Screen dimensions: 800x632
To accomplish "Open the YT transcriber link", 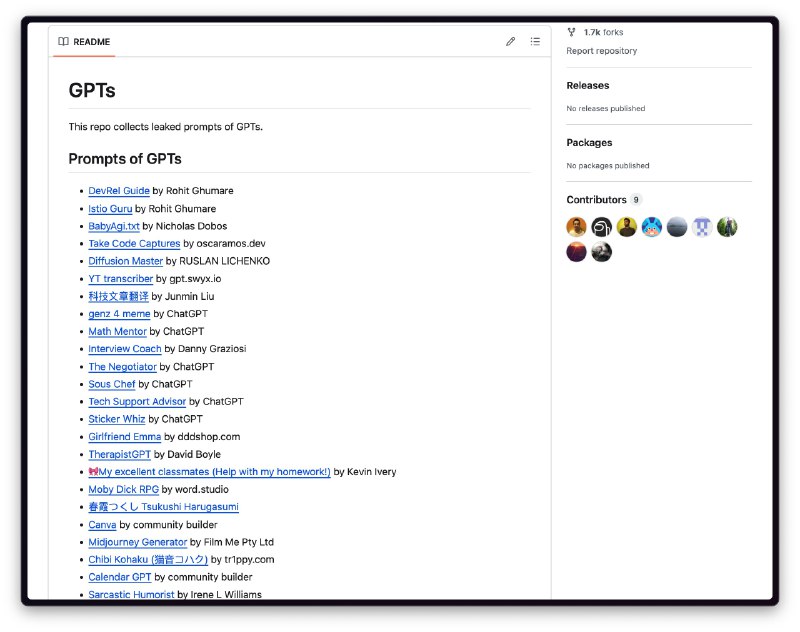I will coord(120,279).
